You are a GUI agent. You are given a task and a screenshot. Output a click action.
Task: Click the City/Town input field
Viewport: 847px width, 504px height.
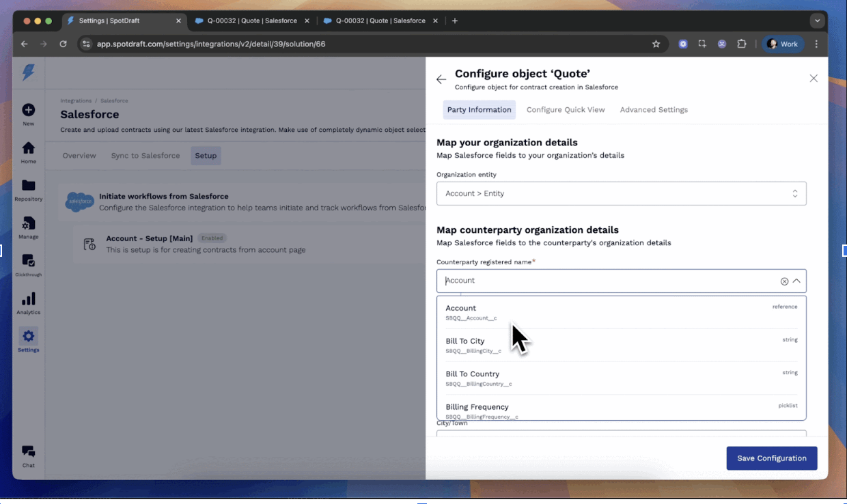pyautogui.click(x=622, y=433)
